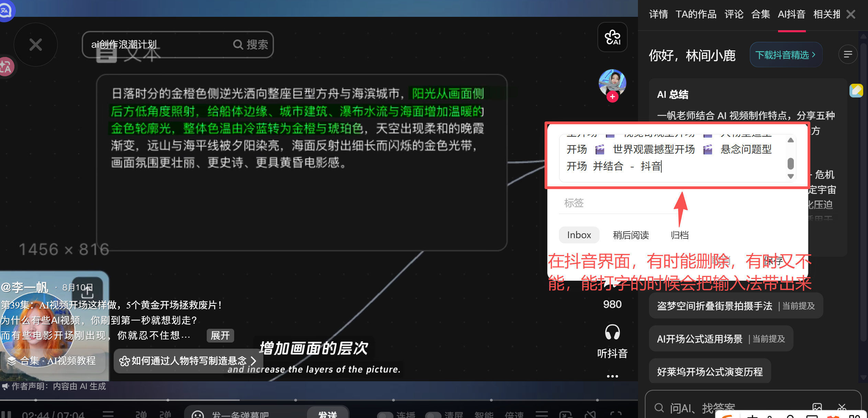Open the AI assistant icon above the avatar
868x418 pixels.
pyautogui.click(x=612, y=37)
